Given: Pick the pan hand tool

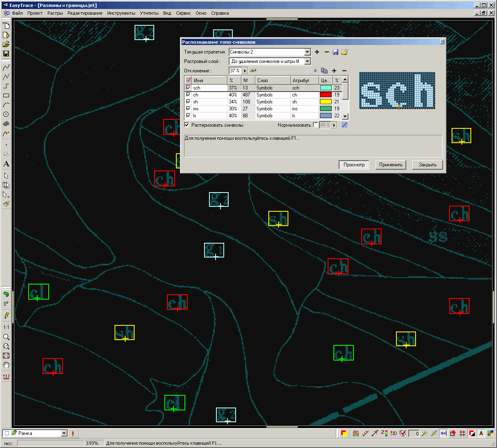Looking at the screenshot, I should tap(6, 365).
